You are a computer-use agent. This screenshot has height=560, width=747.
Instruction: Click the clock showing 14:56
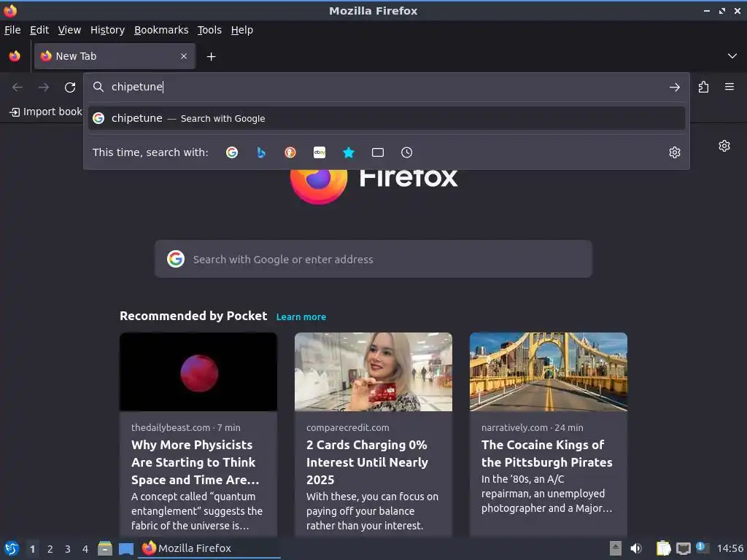pos(729,548)
